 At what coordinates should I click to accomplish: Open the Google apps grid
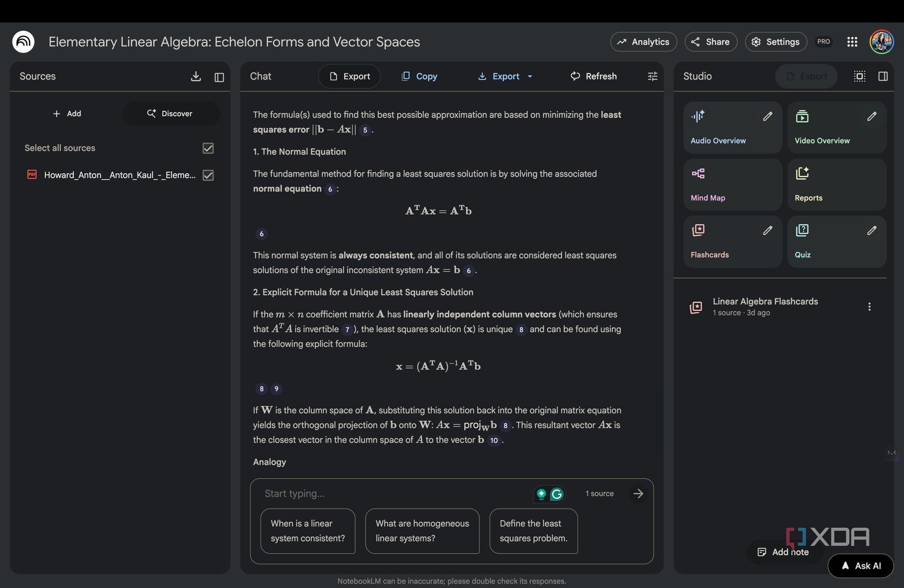(852, 42)
